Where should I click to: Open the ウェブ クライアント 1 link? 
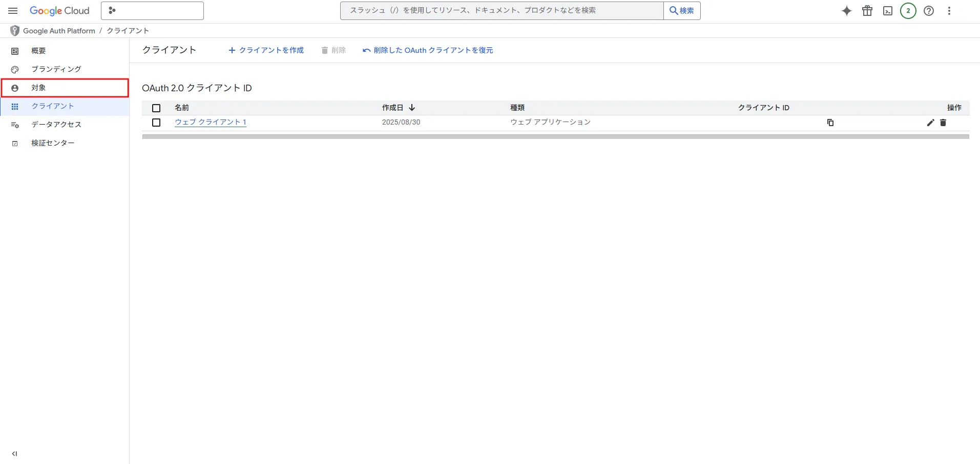click(211, 122)
